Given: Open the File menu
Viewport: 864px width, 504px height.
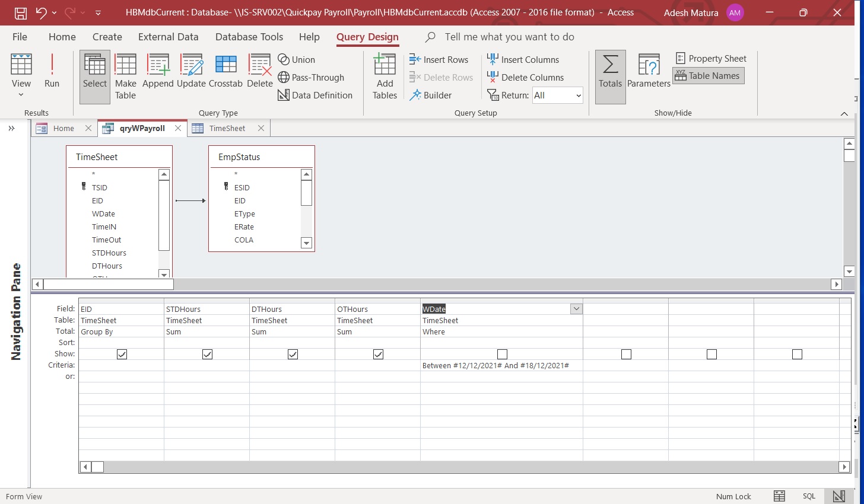Looking at the screenshot, I should 20,37.
